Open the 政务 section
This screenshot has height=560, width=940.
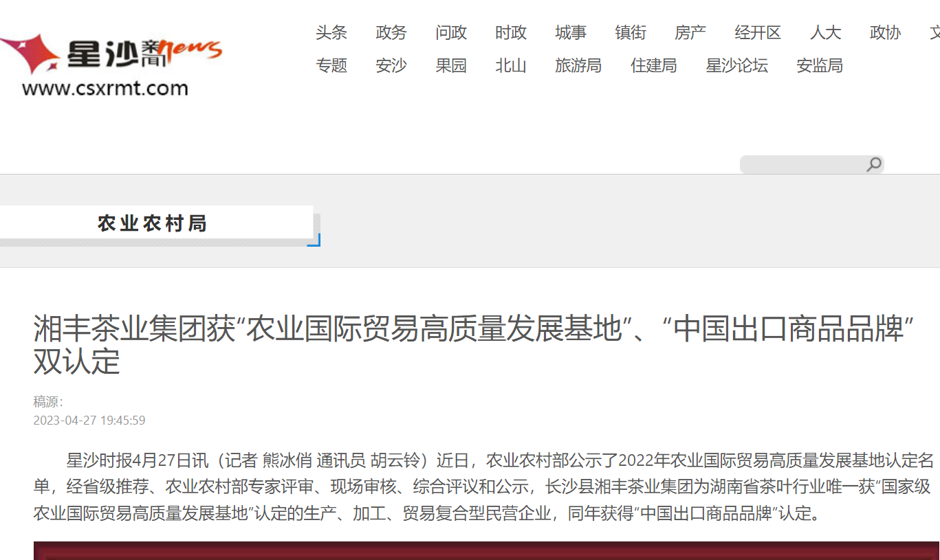[391, 32]
